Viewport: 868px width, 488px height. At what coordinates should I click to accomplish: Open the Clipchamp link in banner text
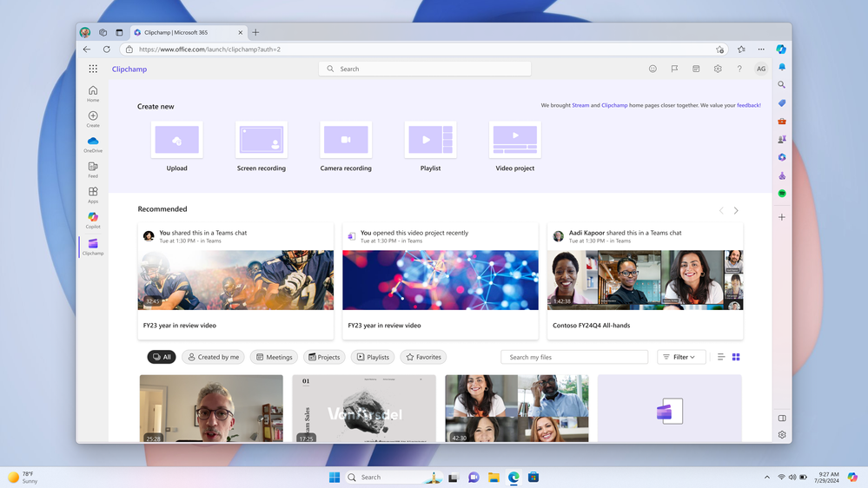[x=614, y=105]
